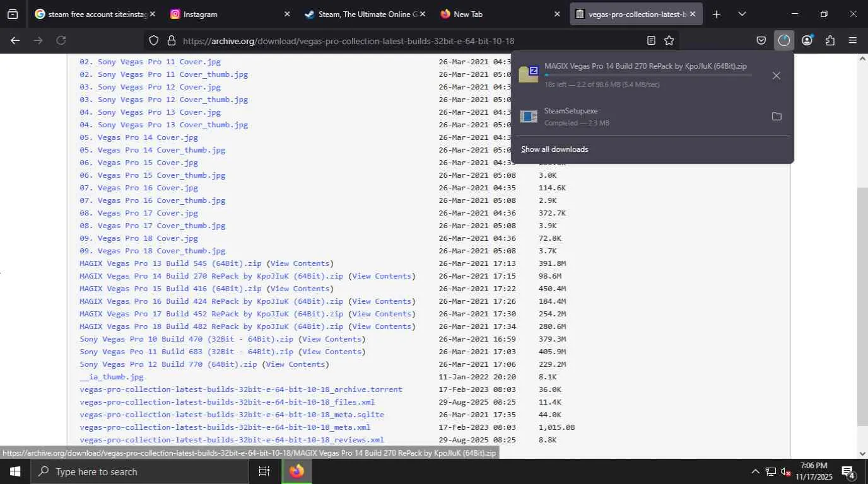Screen dimensions: 868x484
Task: Open 09. Vegas Pro 18 Cover_thumb.jpg link
Action: tap(153, 251)
